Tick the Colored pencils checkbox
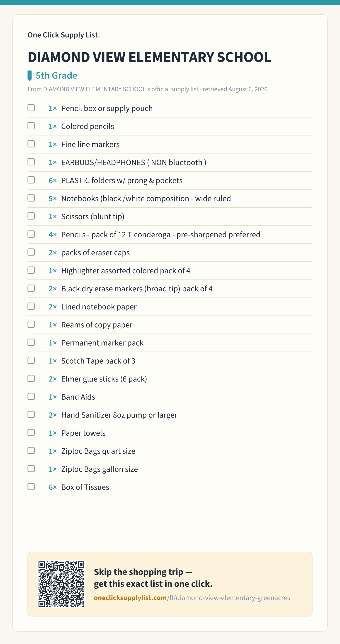 pyautogui.click(x=31, y=126)
